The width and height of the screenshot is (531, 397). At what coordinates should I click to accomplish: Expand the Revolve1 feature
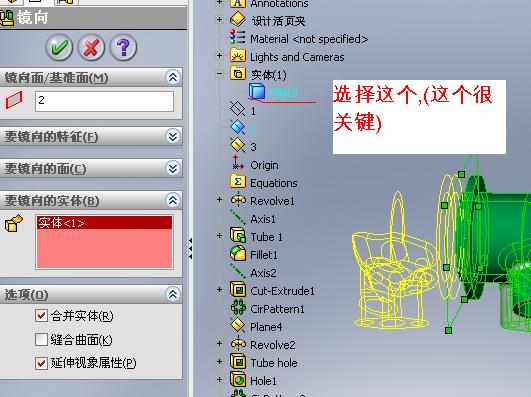[x=219, y=200]
